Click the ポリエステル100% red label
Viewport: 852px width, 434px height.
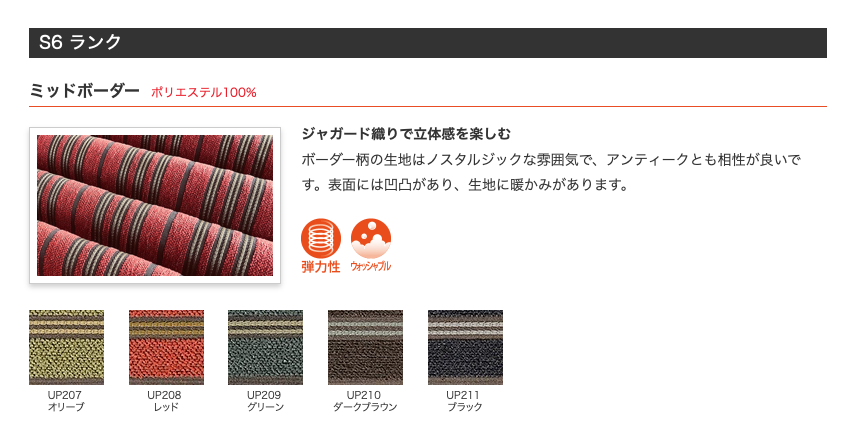203,92
